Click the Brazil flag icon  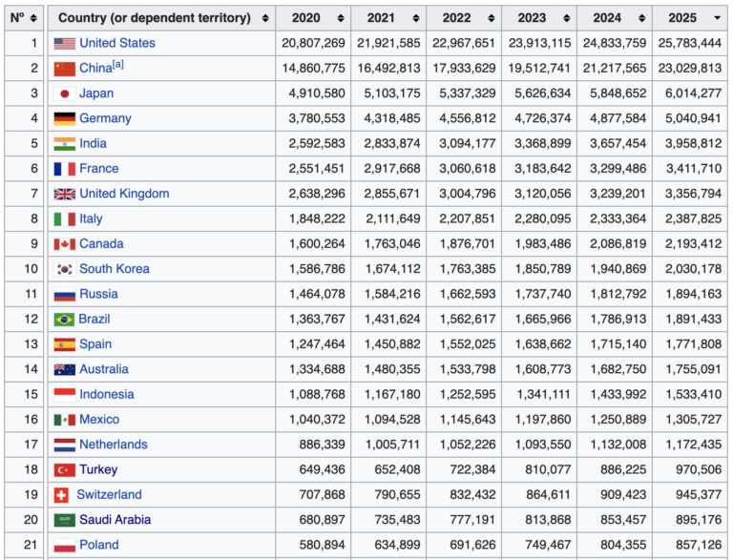coord(64,320)
